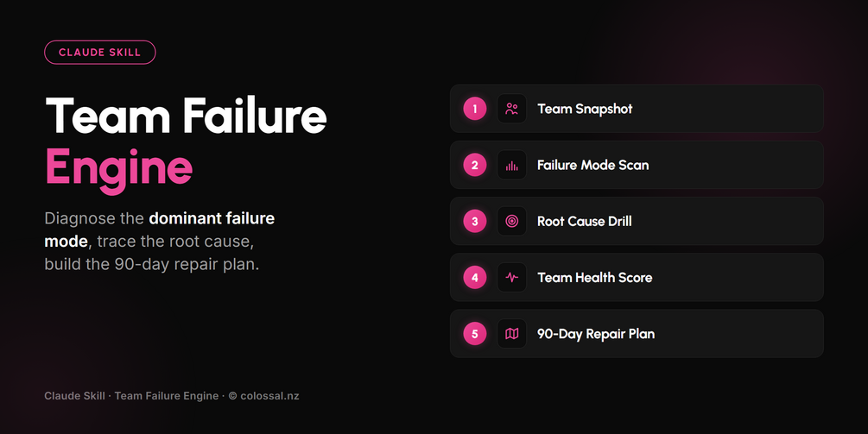
Task: Open the 90-Day Repair Plan step label
Action: coord(596,334)
